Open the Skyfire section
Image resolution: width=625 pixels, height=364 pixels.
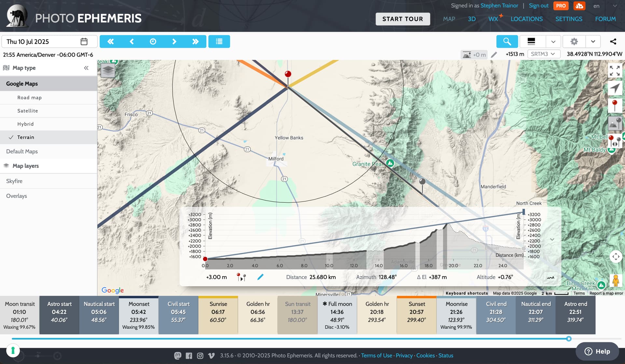(x=49, y=181)
